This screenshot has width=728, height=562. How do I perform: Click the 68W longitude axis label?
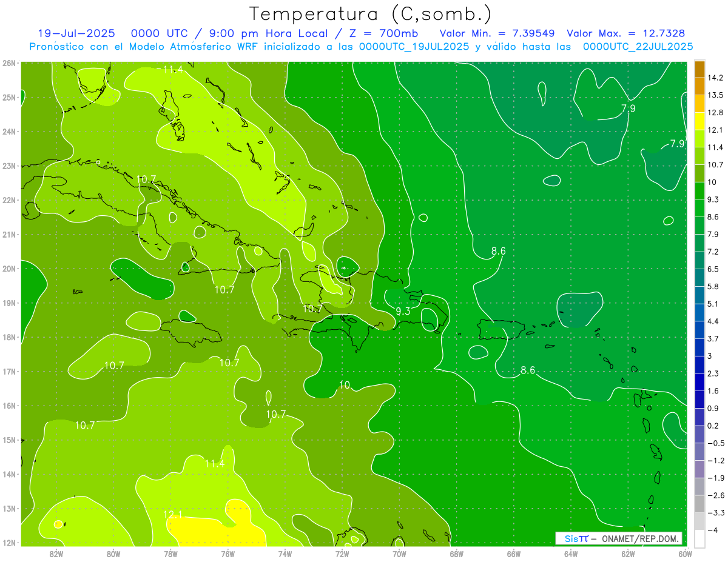457,554
